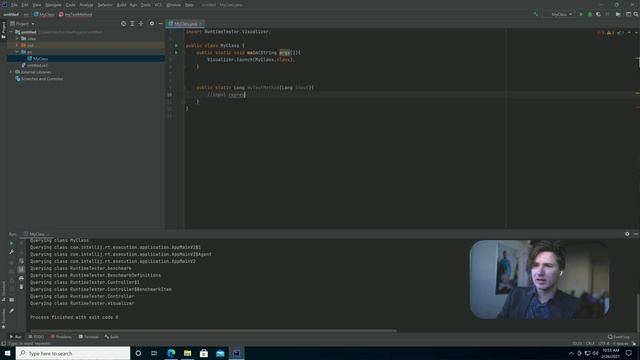This screenshot has height=360, width=640.
Task: Click the run gutter arrow beside class MyClass
Action: [176, 45]
